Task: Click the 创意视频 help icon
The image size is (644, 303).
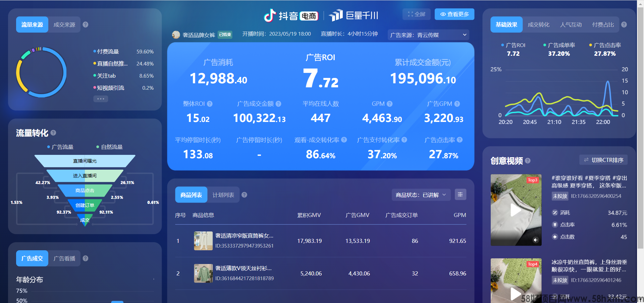Action: point(528,161)
